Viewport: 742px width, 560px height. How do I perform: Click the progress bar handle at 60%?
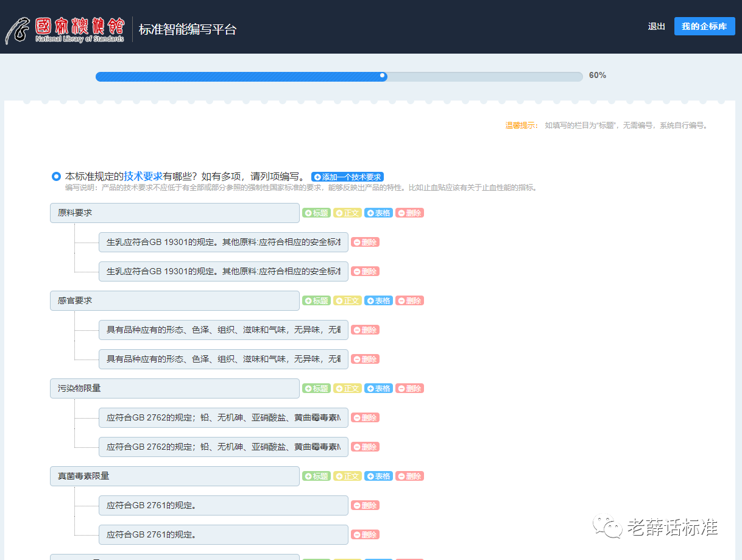pyautogui.click(x=383, y=76)
